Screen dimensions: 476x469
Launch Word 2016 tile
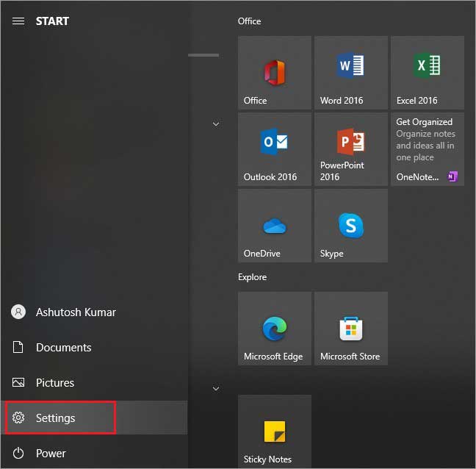pyautogui.click(x=351, y=73)
